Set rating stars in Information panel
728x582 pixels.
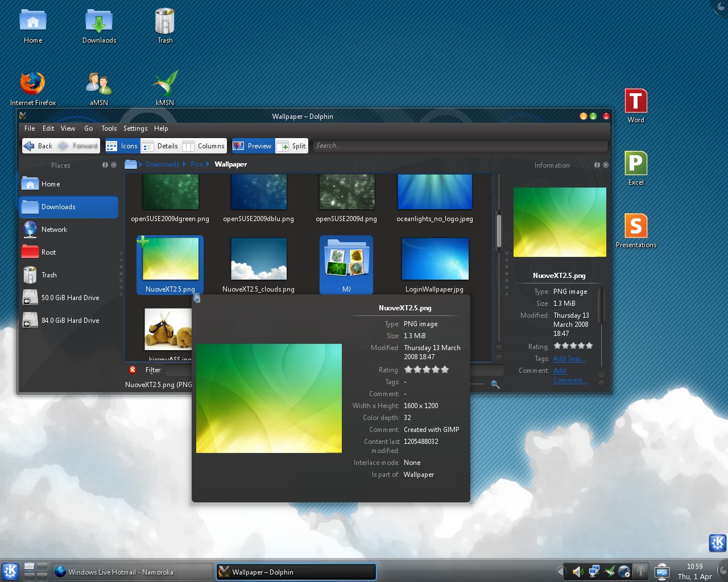[x=573, y=346]
